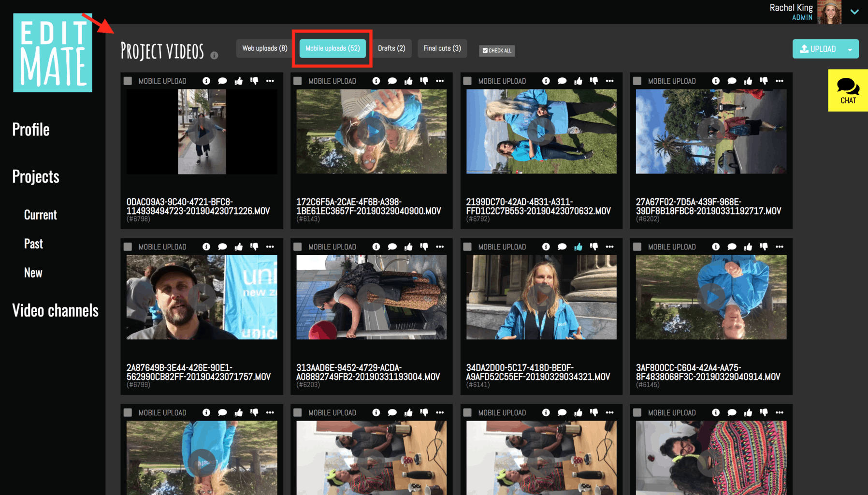Thumbs up video #6798

pos(239,81)
